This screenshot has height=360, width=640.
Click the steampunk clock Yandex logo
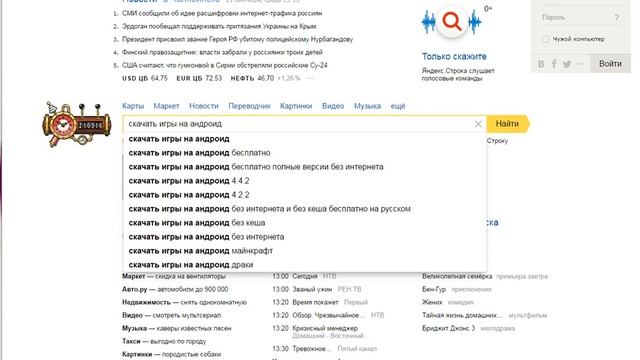click(x=77, y=124)
